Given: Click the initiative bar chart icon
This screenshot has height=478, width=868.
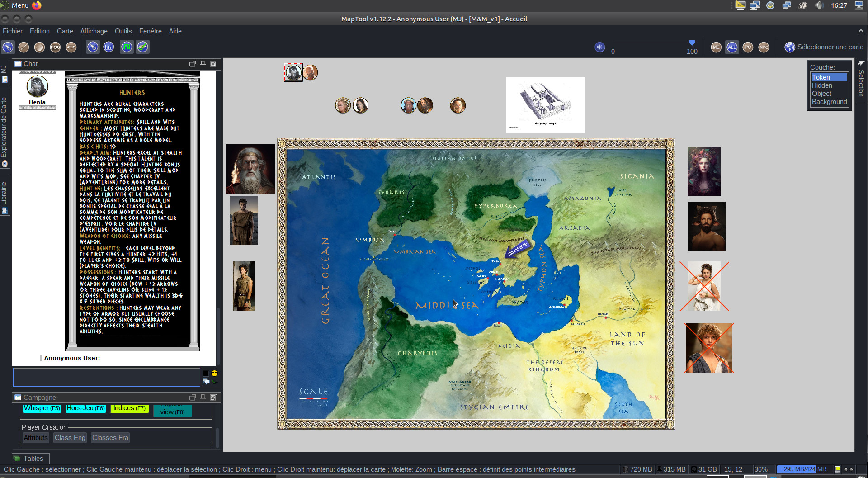Looking at the screenshot, I should click(108, 47).
